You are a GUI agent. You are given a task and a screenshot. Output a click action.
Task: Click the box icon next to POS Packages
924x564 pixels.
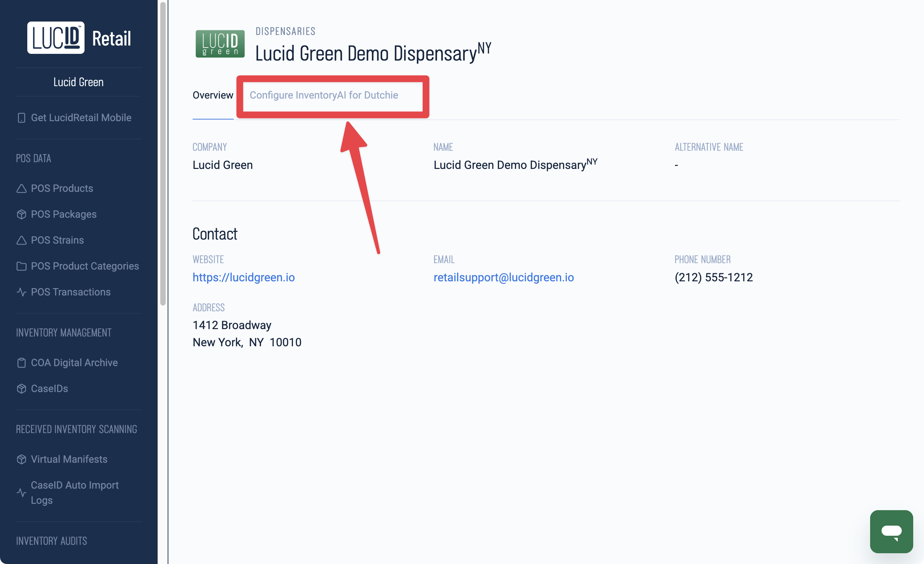coord(21,214)
